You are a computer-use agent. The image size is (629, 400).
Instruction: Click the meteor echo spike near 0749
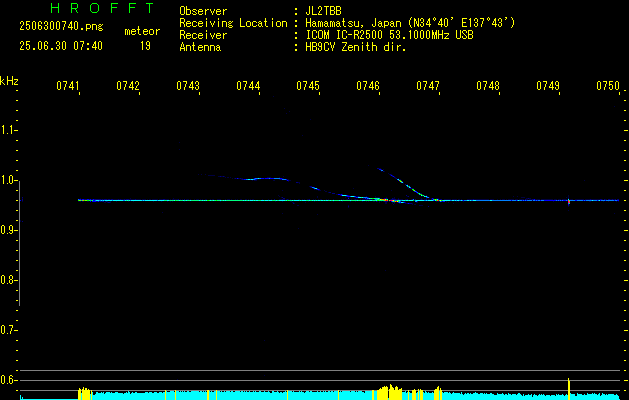(x=569, y=201)
